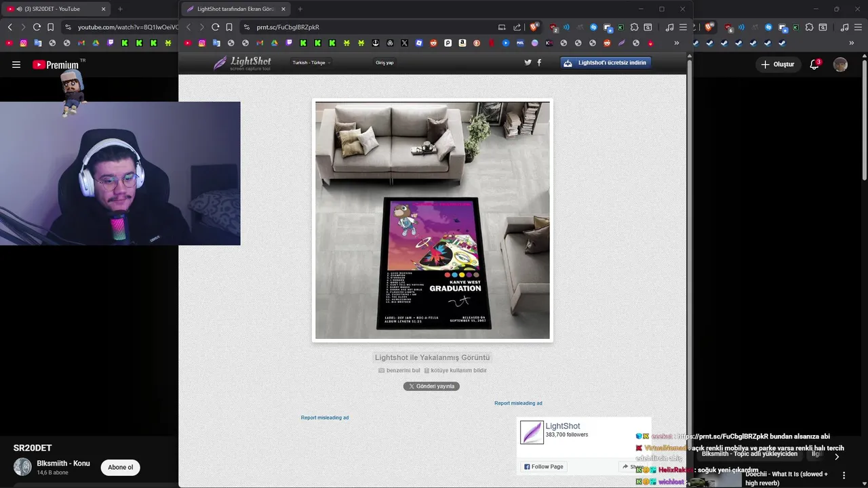Viewport: 868px width, 488px height.
Task: Open LightShot's Twitter icon in page header
Action: click(528, 62)
